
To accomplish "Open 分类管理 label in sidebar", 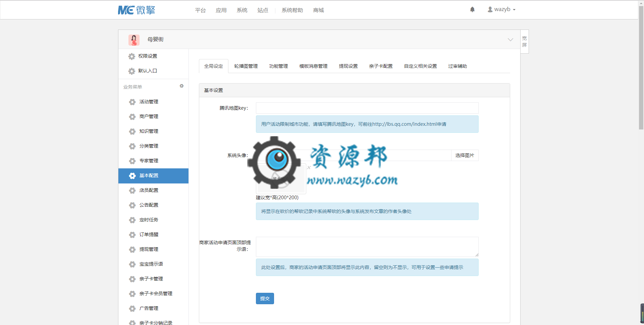I will (x=149, y=146).
